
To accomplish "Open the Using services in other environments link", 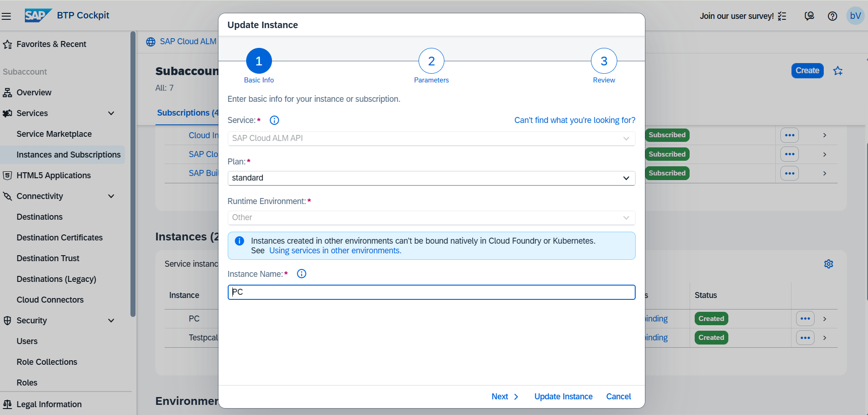I will 335,251.
